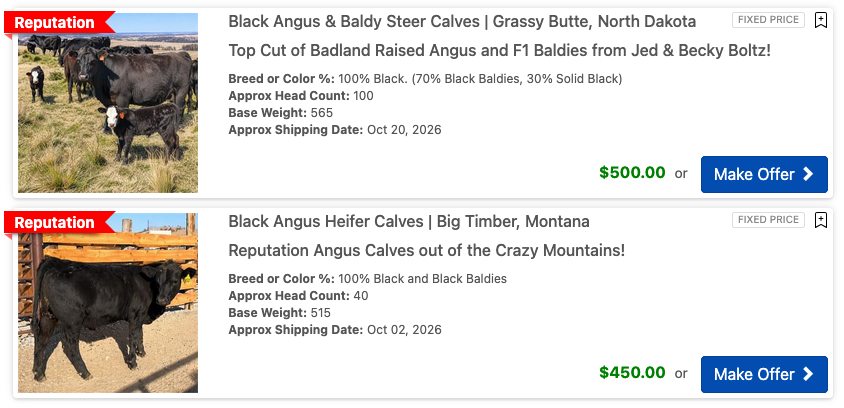Click the Oct 20, 2026 shipping date
This screenshot has height=408, width=844.
tap(404, 130)
